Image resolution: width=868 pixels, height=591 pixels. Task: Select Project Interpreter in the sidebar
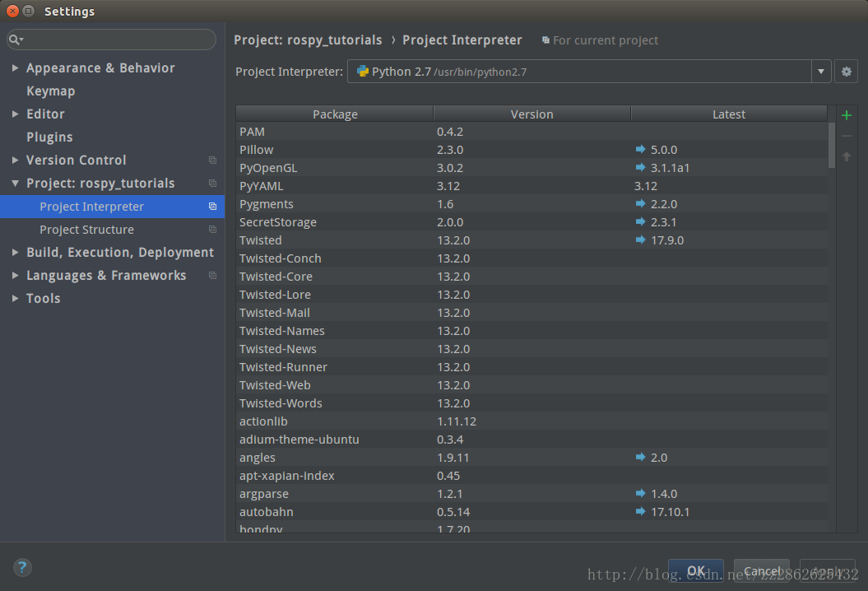tap(113, 206)
